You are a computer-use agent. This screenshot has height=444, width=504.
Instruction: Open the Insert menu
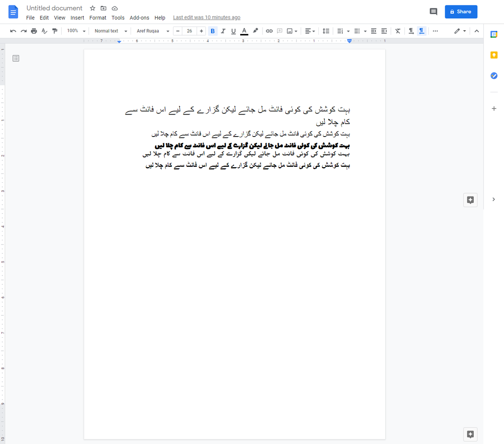pyautogui.click(x=77, y=18)
